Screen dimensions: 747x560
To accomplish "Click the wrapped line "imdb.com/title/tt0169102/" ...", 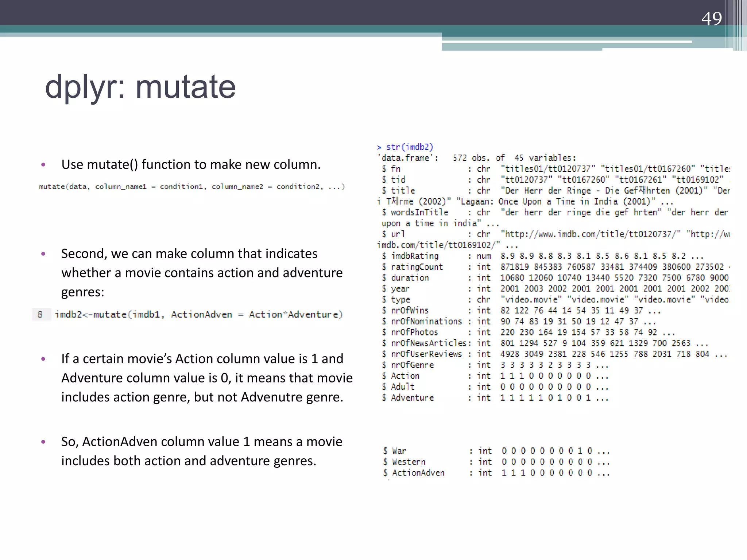I will [x=448, y=245].
